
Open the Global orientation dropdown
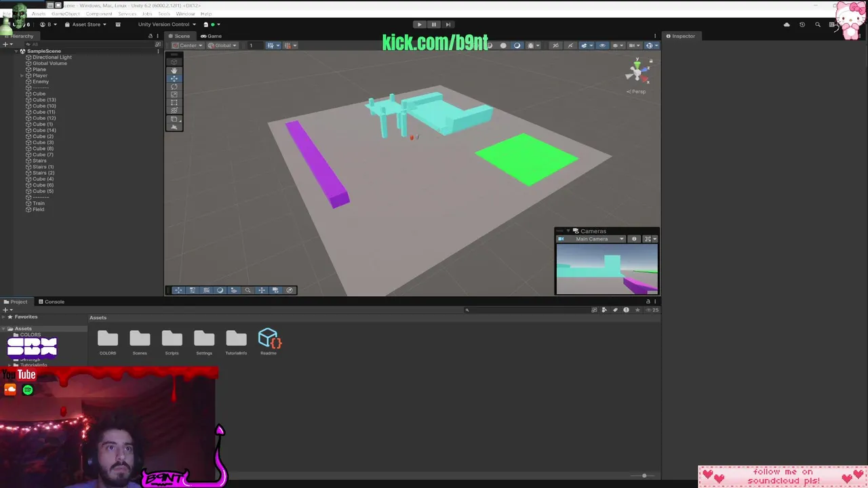click(x=222, y=45)
